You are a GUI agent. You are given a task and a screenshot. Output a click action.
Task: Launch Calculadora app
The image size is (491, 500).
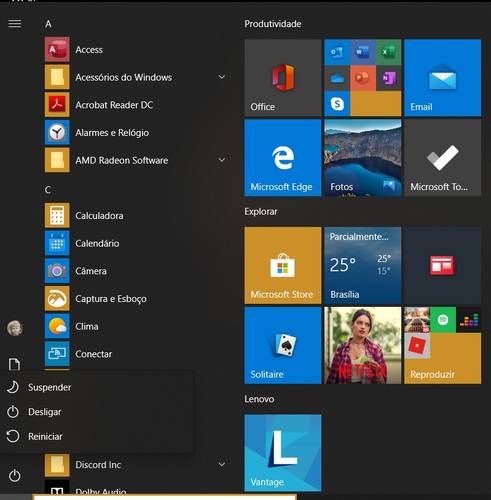click(137, 216)
